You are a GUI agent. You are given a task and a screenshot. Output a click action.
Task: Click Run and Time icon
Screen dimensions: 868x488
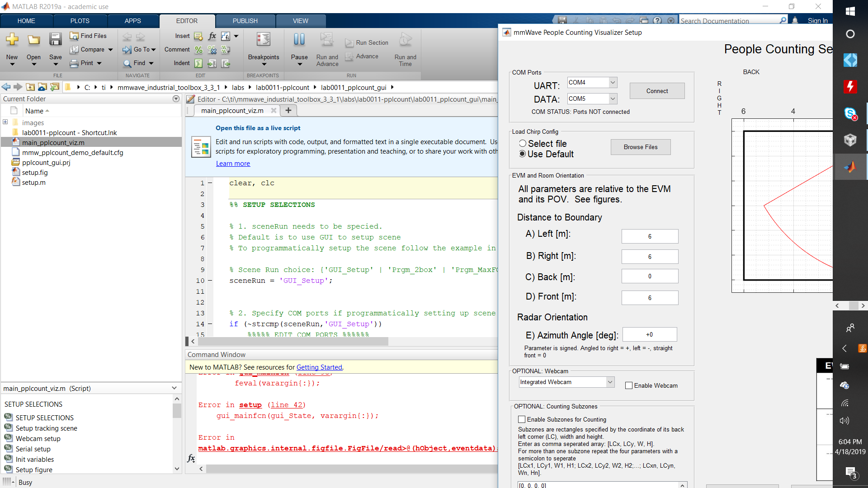point(405,40)
